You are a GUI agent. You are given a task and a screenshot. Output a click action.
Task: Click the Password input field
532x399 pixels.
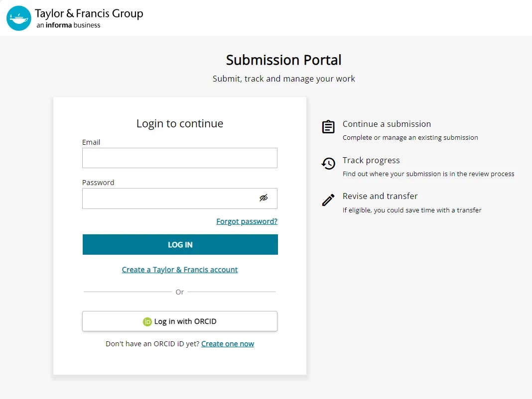[x=169, y=198]
